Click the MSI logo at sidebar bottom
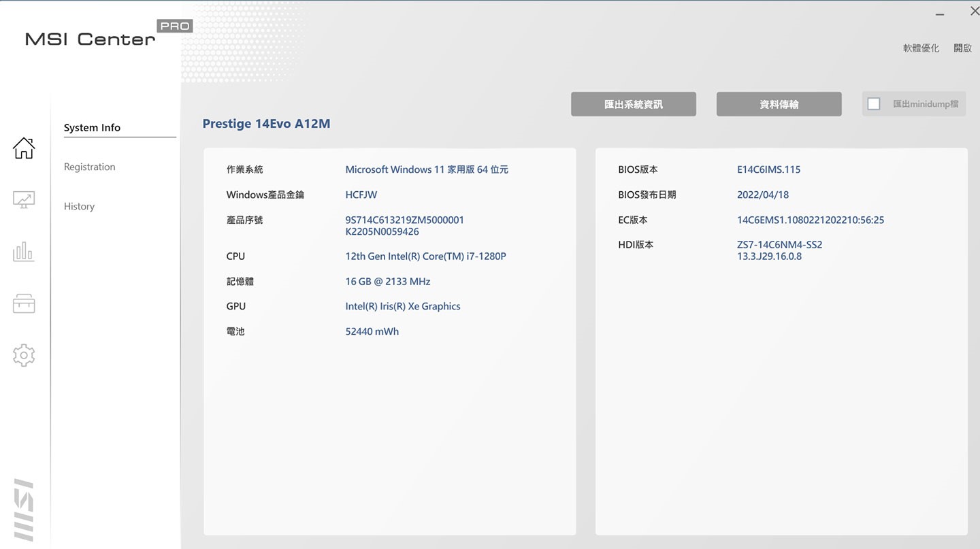This screenshot has height=549, width=980. (x=24, y=510)
